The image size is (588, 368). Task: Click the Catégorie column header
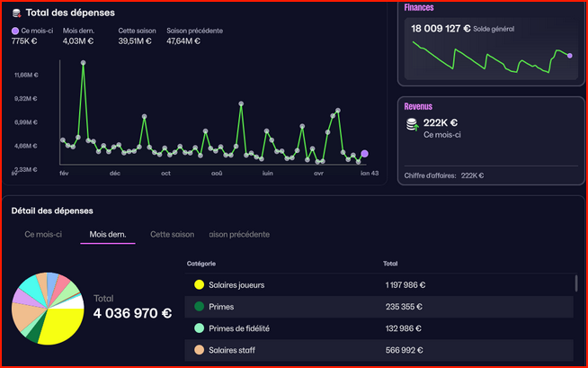click(x=202, y=263)
